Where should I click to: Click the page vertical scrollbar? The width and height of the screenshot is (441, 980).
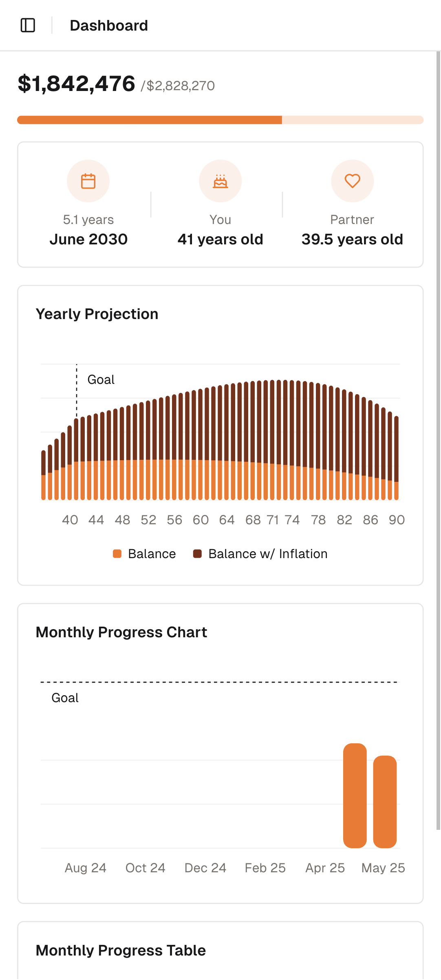438,408
